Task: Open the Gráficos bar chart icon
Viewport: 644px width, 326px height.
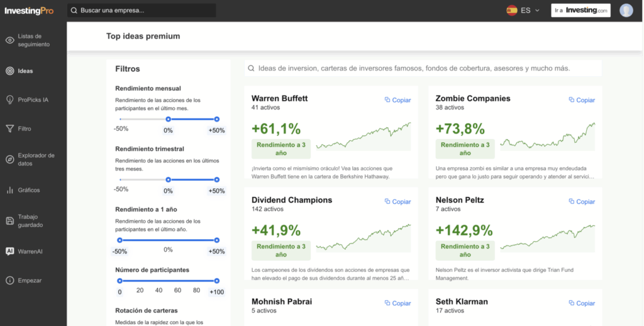Action: pos(9,189)
